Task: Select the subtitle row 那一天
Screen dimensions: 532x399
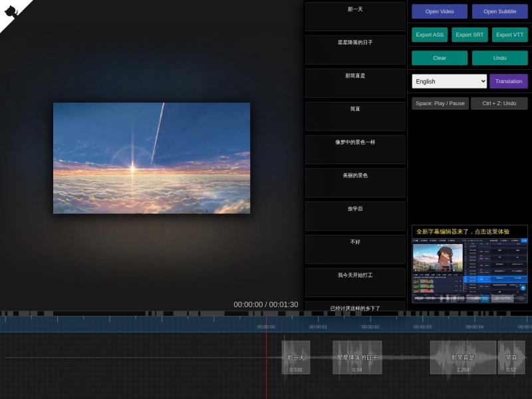Action: (x=355, y=16)
